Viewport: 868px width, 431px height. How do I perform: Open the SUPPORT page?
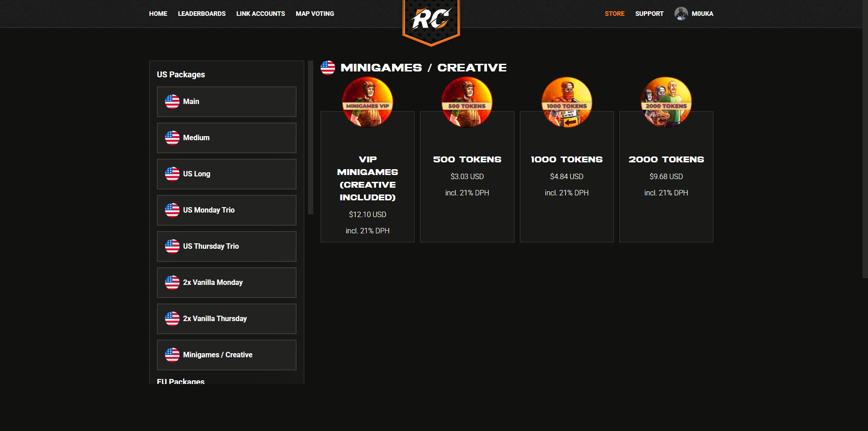649,14
